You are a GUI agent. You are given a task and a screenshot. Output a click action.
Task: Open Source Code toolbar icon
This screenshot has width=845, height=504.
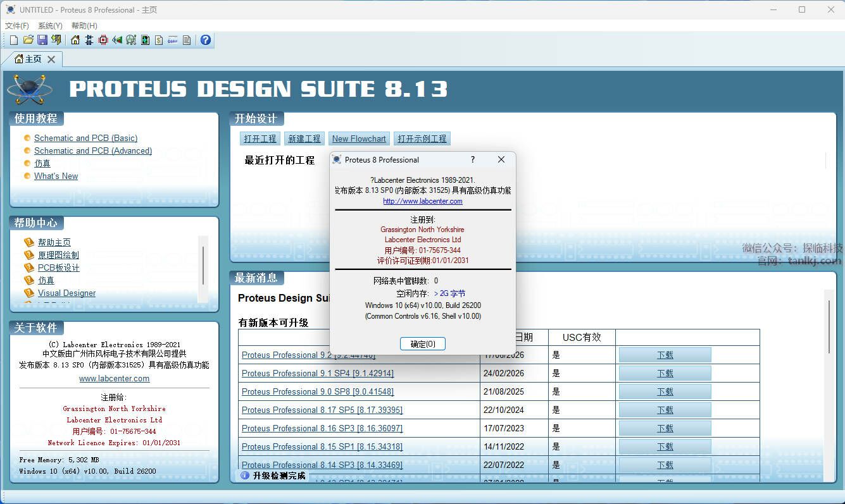(173, 40)
